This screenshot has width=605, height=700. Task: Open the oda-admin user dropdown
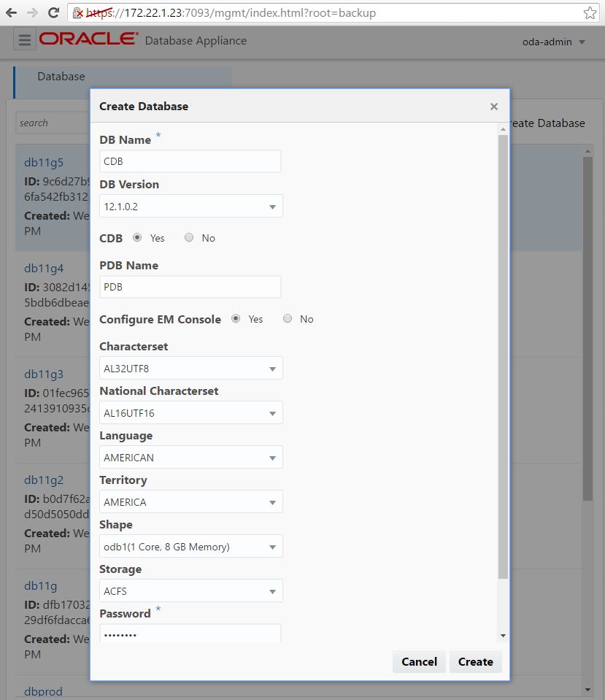(x=554, y=42)
